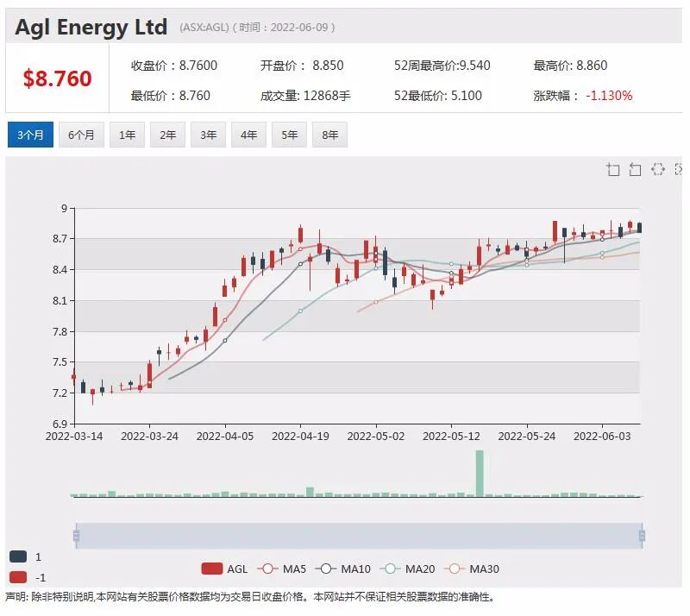Image resolution: width=690 pixels, height=616 pixels.
Task: Click the 2022-05-12 axis date label
Action: [451, 437]
